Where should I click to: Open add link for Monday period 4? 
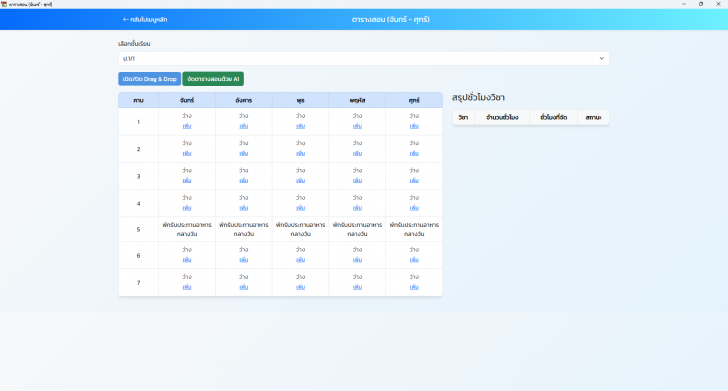(x=187, y=208)
